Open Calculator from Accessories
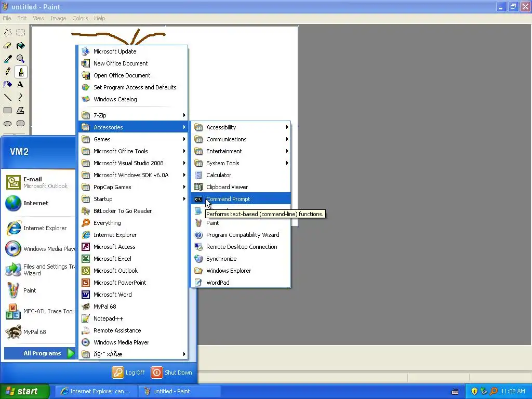532x399 pixels. [x=241, y=175]
